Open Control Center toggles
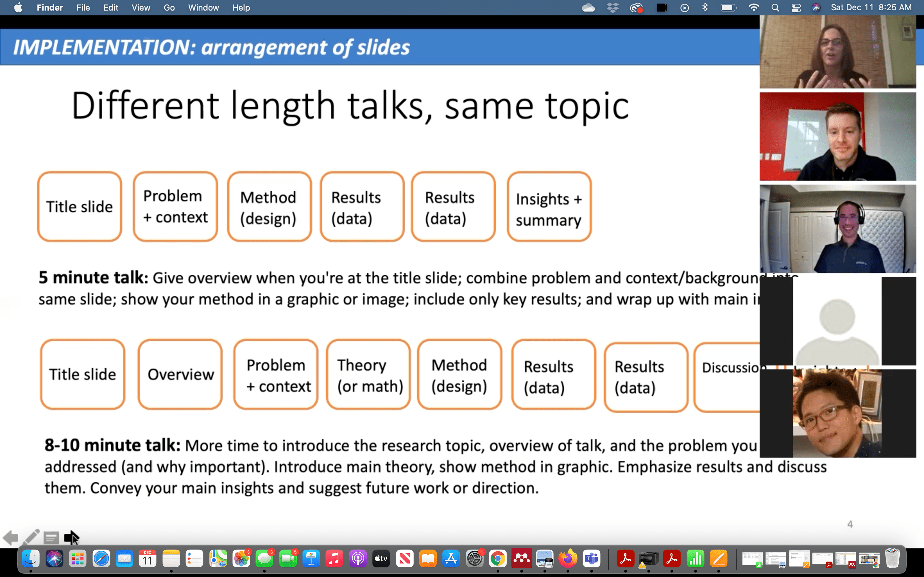Screen dimensions: 924x577 pyautogui.click(x=796, y=8)
